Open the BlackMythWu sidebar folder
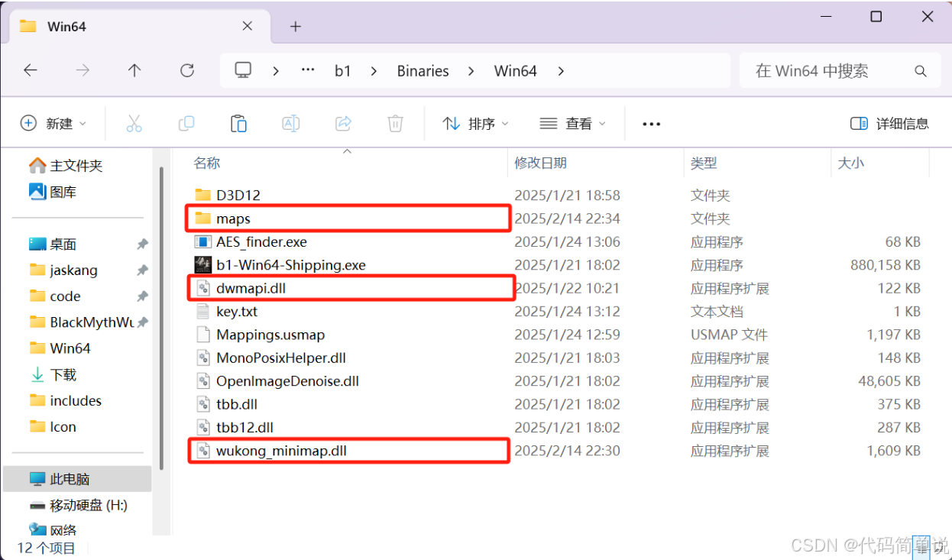The image size is (952, 560). point(80,322)
